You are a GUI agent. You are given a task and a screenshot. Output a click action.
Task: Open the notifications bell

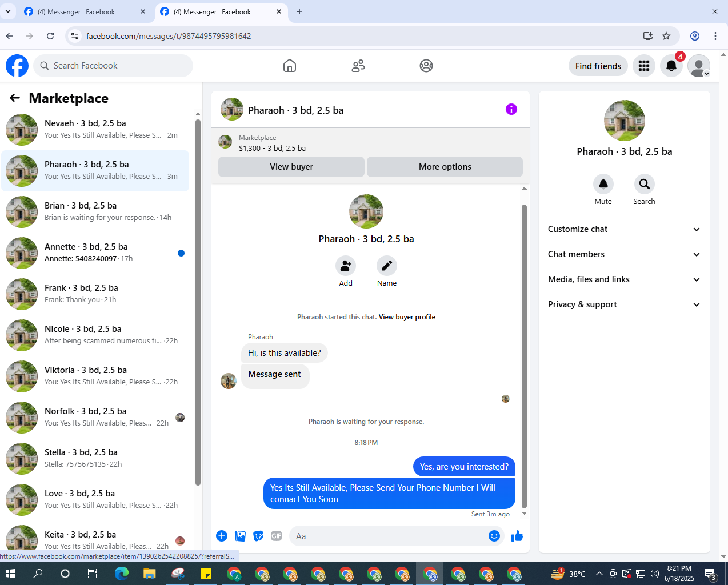click(671, 66)
